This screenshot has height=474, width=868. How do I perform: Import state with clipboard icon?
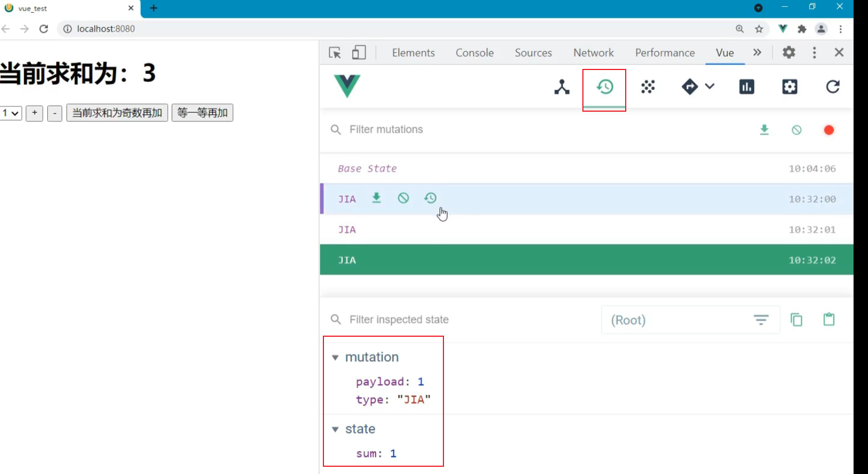coord(829,319)
